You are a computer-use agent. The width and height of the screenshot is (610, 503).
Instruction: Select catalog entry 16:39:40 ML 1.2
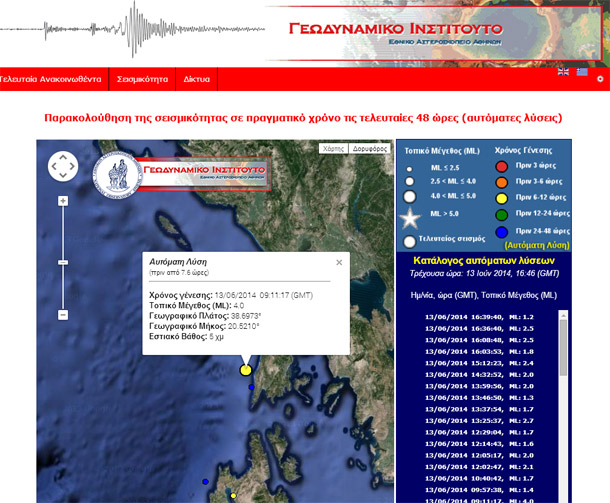[x=479, y=317]
